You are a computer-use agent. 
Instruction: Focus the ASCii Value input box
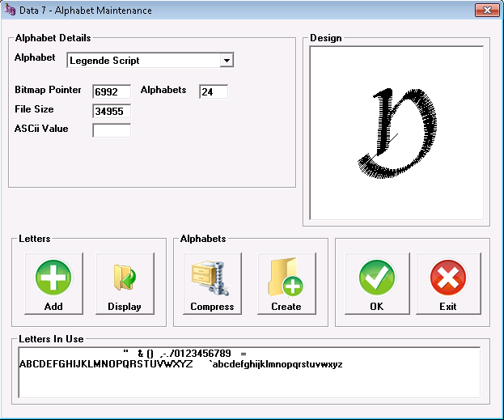(112, 130)
